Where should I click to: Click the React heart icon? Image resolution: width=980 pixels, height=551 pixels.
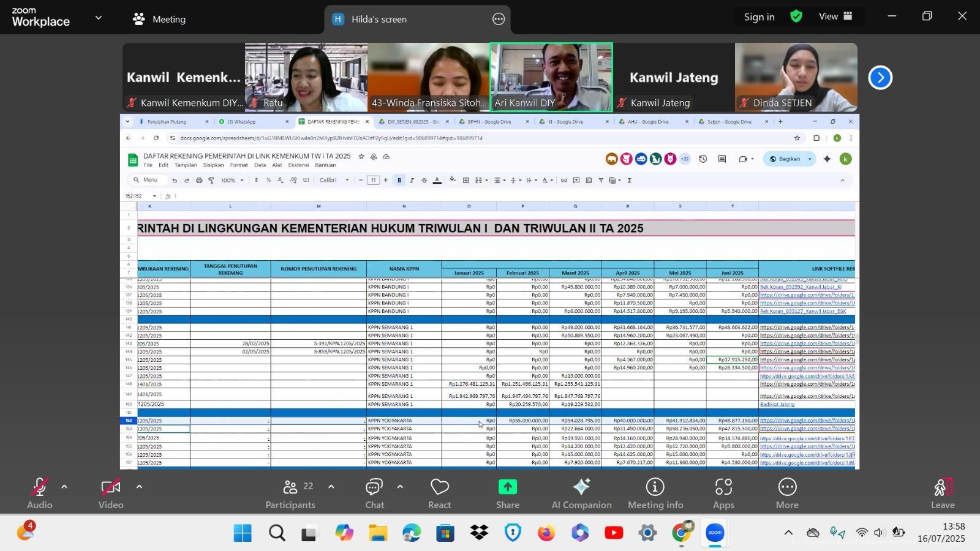[x=439, y=493]
